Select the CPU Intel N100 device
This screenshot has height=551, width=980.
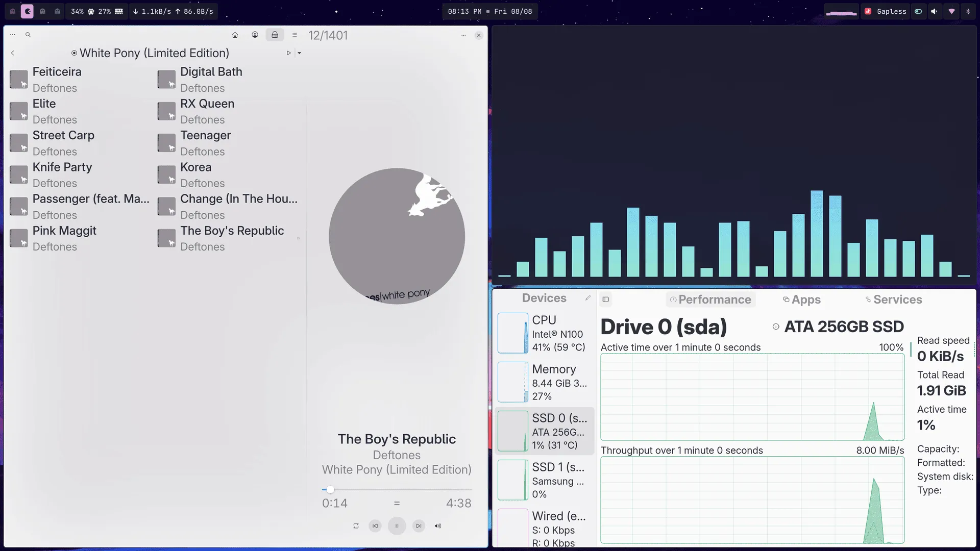[545, 333]
